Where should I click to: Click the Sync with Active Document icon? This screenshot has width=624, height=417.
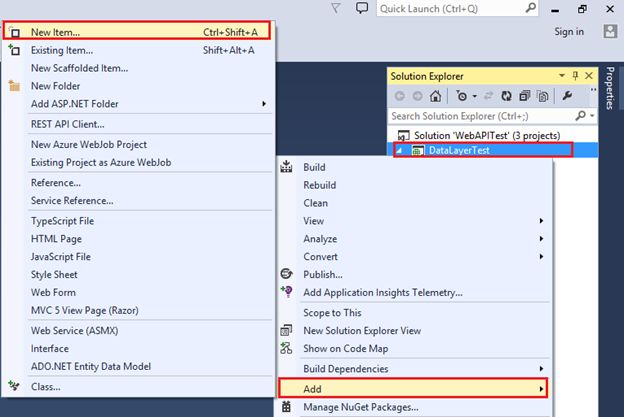click(489, 96)
